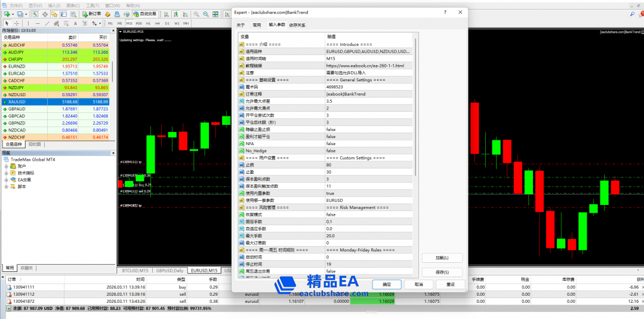The width and height of the screenshot is (644, 319).
Task: Click the NFA false value field
Action: tap(331, 143)
